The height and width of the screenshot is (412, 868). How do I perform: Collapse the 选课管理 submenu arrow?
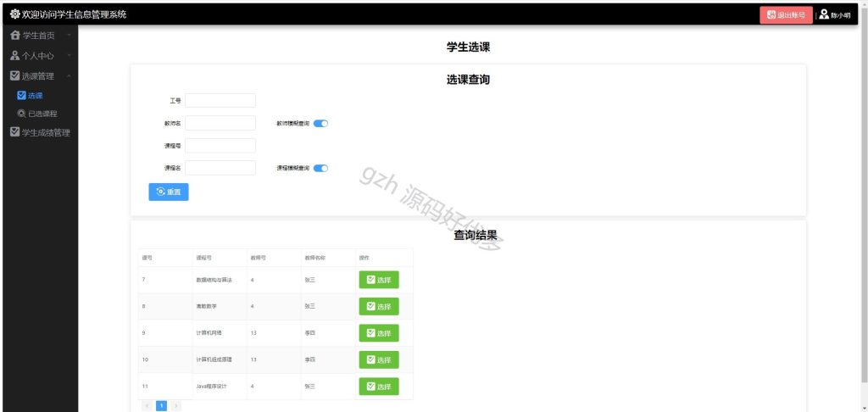coord(69,75)
